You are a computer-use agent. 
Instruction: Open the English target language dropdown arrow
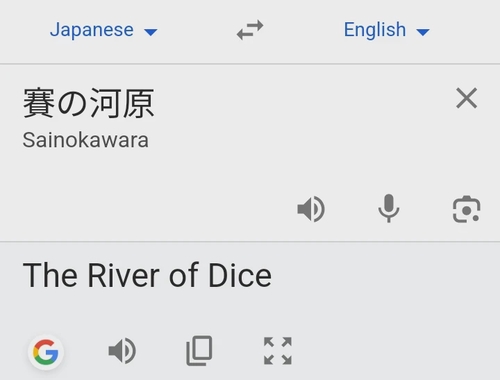pos(423,32)
